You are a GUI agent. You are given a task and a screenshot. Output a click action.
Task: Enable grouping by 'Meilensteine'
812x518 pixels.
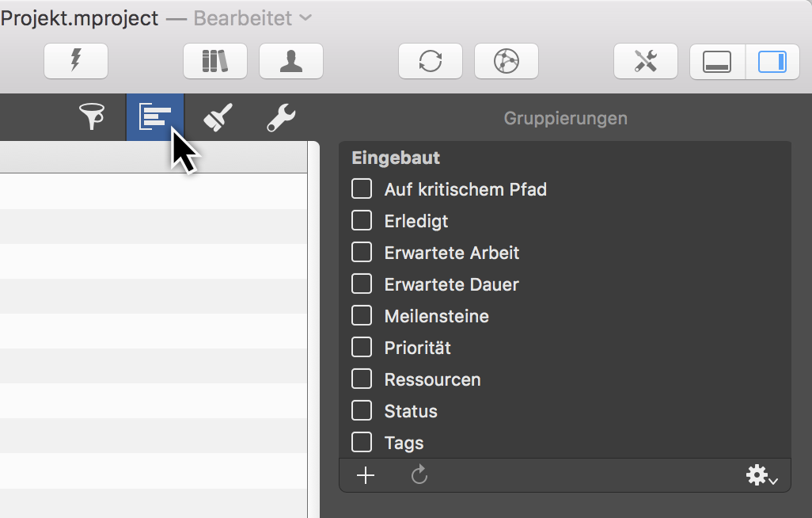[x=362, y=315]
